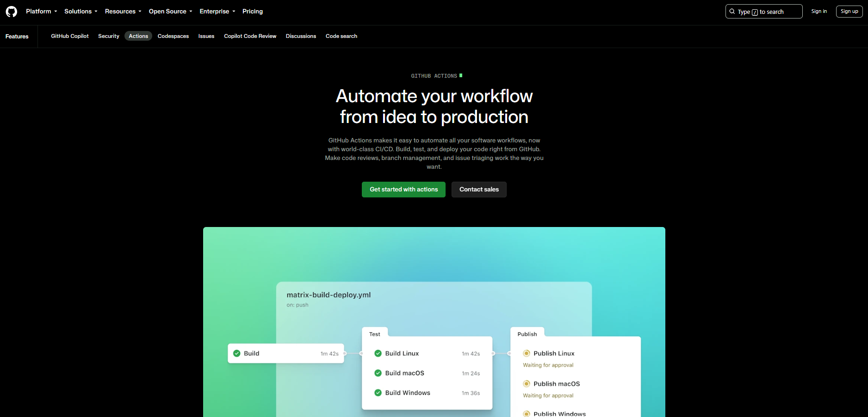This screenshot has width=868, height=417.
Task: Click the 1m 36s duration for Build Windows
Action: tap(471, 393)
